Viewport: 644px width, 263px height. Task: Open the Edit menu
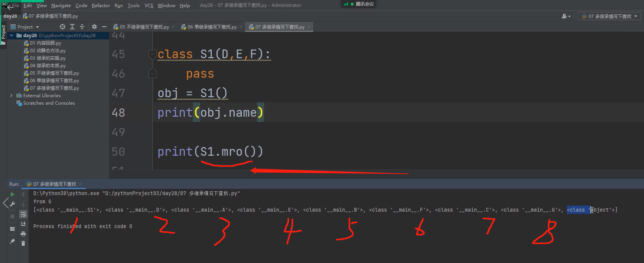(28, 5)
